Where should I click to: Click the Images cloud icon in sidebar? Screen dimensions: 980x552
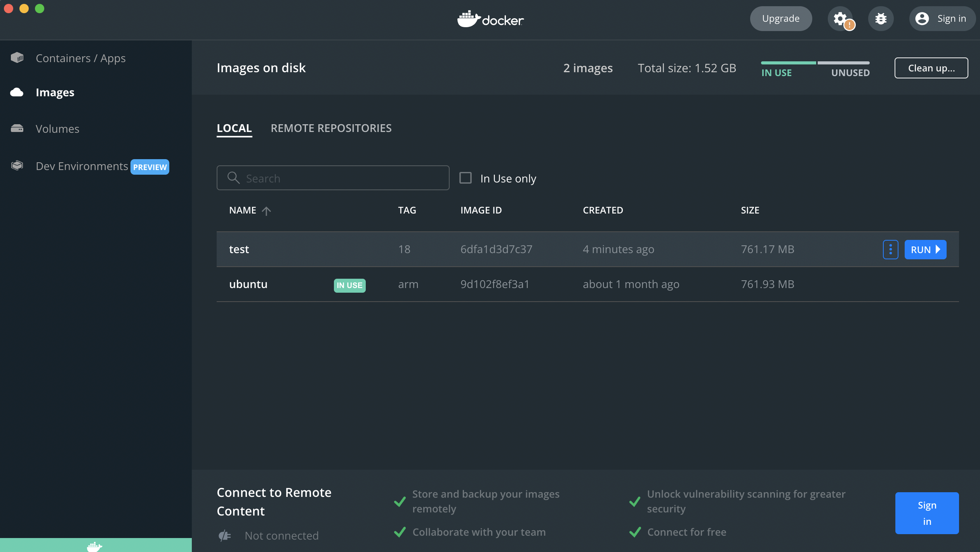17,92
